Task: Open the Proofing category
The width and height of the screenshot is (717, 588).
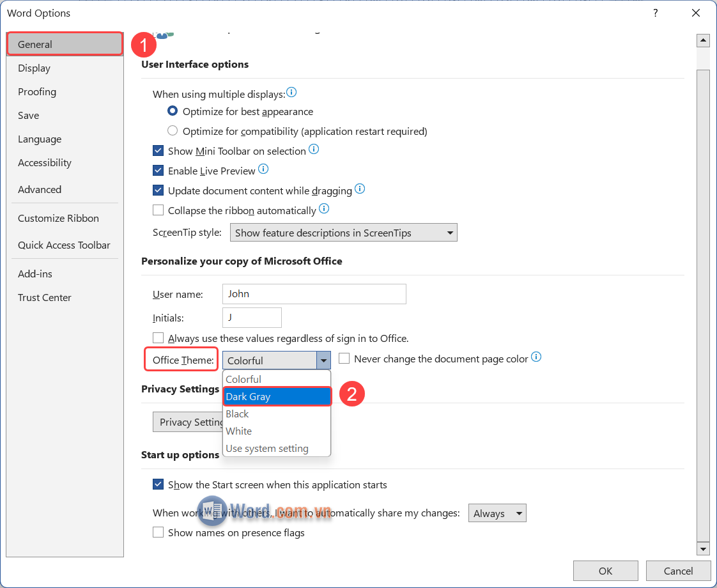Action: 65,92
